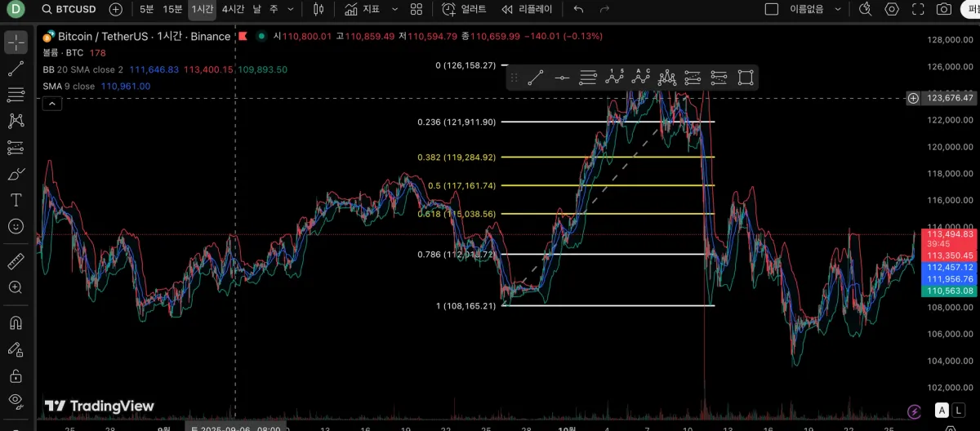Open the emoji icons tool
The image size is (980, 431).
click(16, 226)
